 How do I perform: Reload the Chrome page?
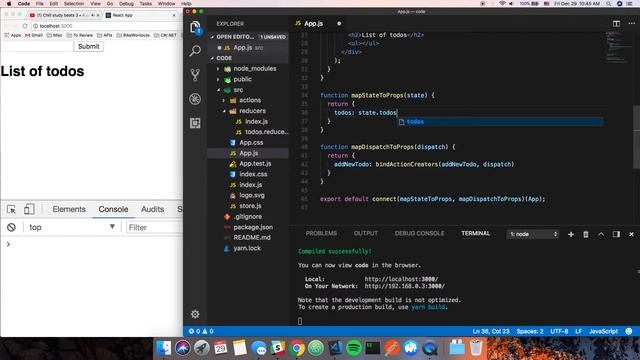(25, 26)
